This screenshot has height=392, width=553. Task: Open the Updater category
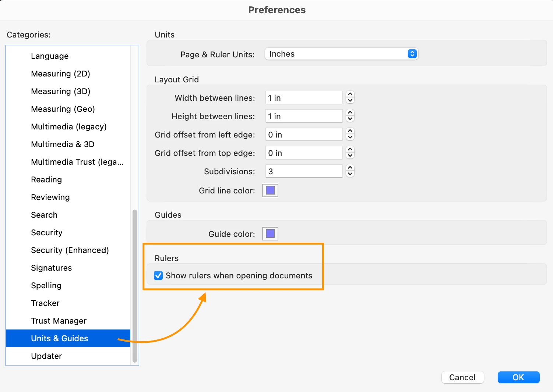(x=46, y=356)
